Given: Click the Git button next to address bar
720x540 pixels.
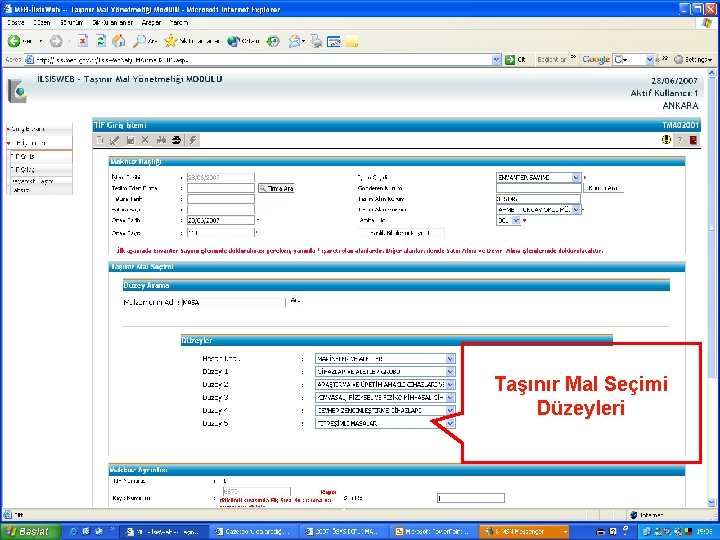Looking at the screenshot, I should pyautogui.click(x=516, y=60).
